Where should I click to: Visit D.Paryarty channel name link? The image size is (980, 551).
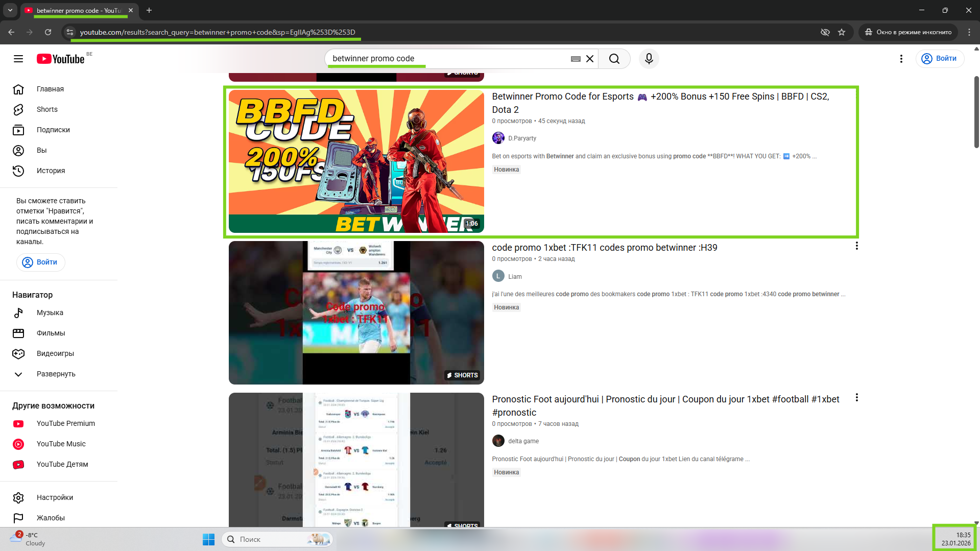pos(522,138)
